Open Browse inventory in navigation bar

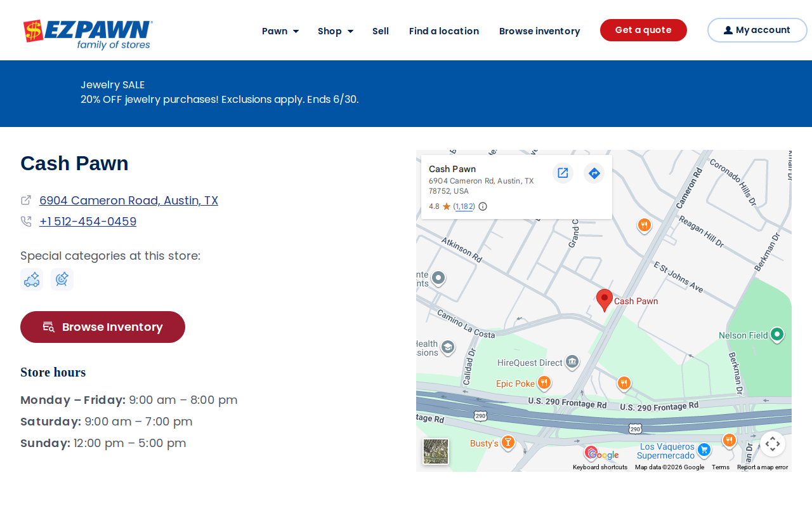click(540, 31)
